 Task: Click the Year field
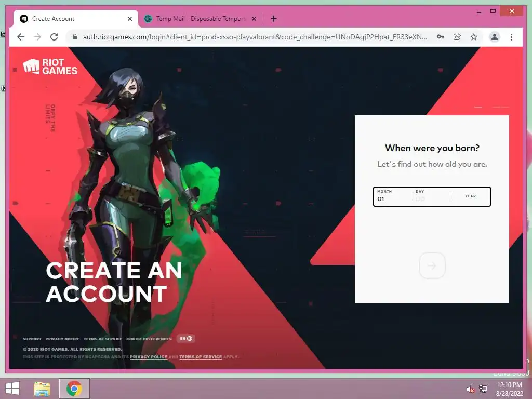pos(470,196)
